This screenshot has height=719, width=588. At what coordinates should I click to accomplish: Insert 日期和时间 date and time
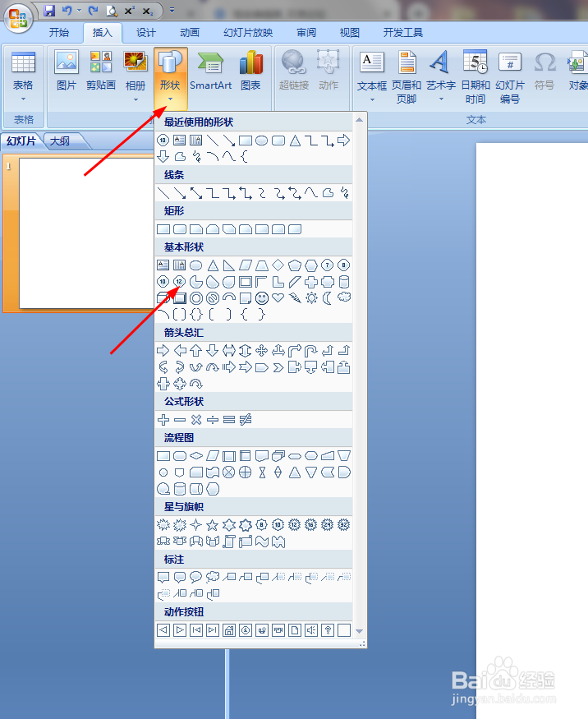475,77
